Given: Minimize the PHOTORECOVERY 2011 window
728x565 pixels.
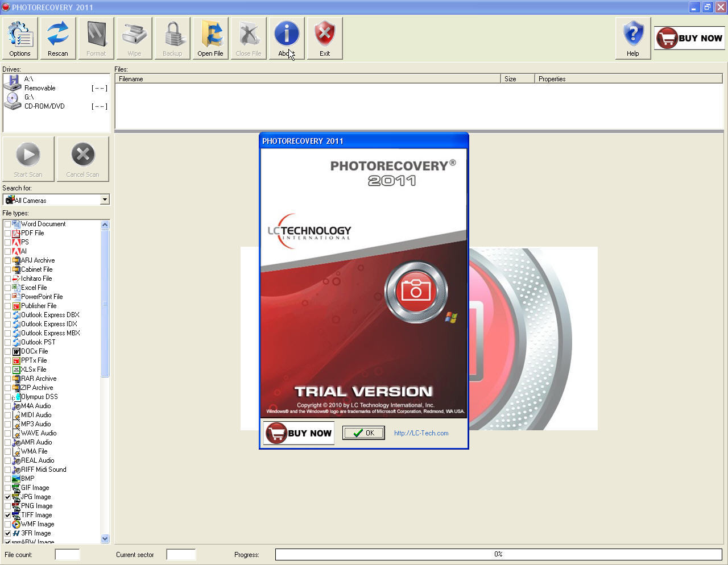Looking at the screenshot, I should click(x=694, y=7).
